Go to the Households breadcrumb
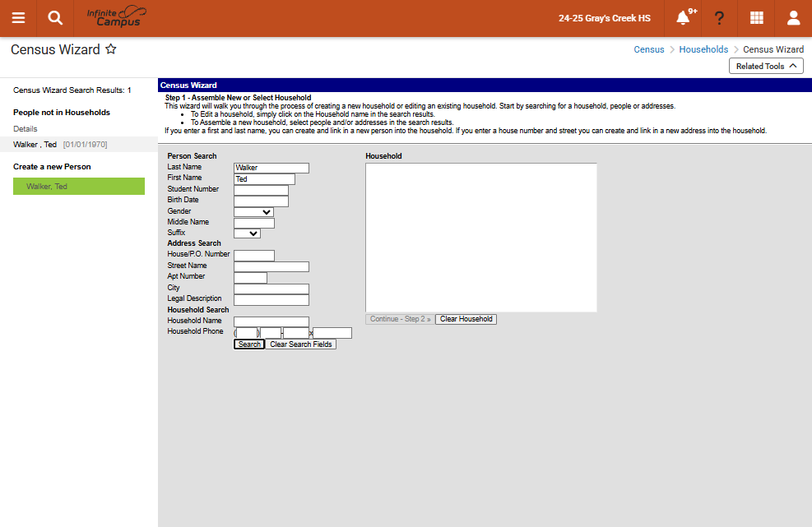The height and width of the screenshot is (527, 812). pos(703,49)
